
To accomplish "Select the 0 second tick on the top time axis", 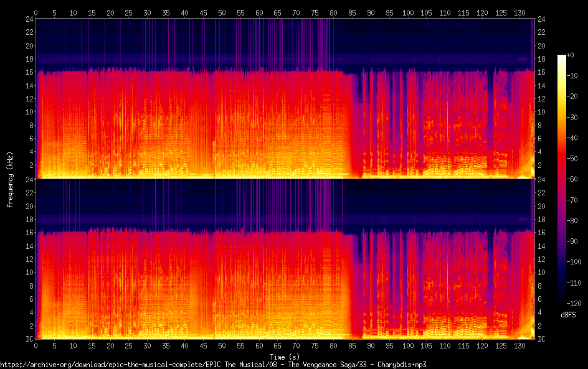I will pyautogui.click(x=36, y=12).
